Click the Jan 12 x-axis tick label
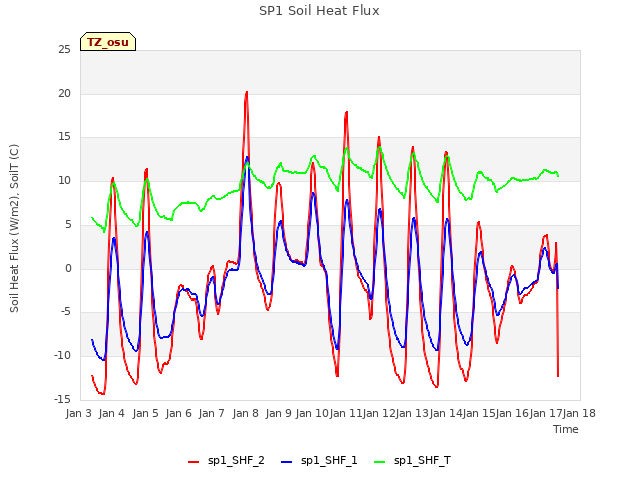The image size is (640, 480). point(379,413)
